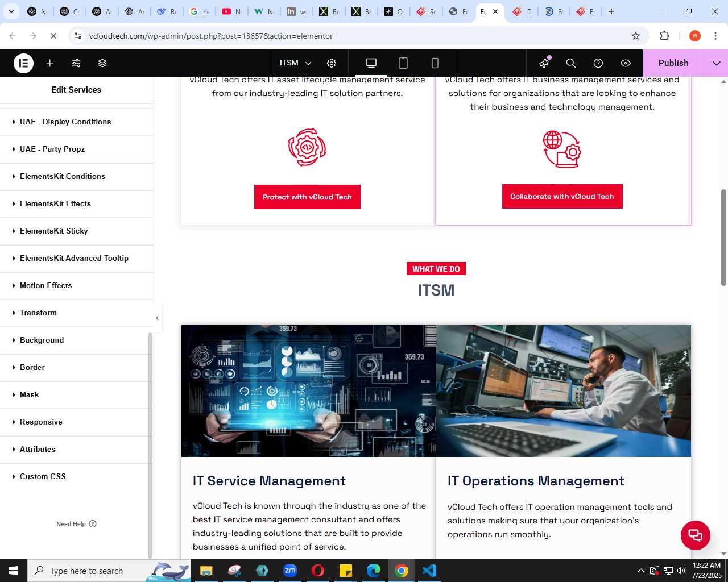Expand the Custom CSS section

(x=76, y=476)
